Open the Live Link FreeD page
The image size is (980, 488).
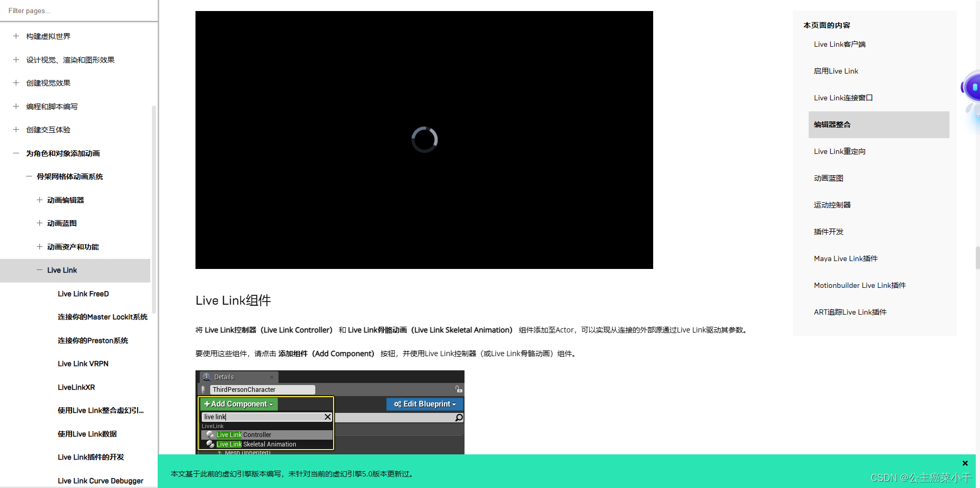click(83, 294)
